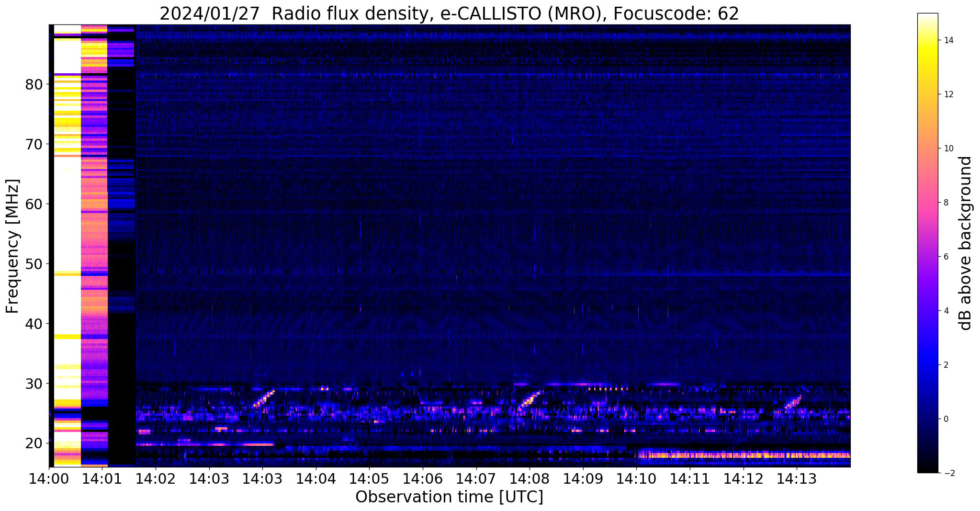Click the 50 MHz frequency tick label
This screenshot has height=511, width=980.
click(34, 264)
